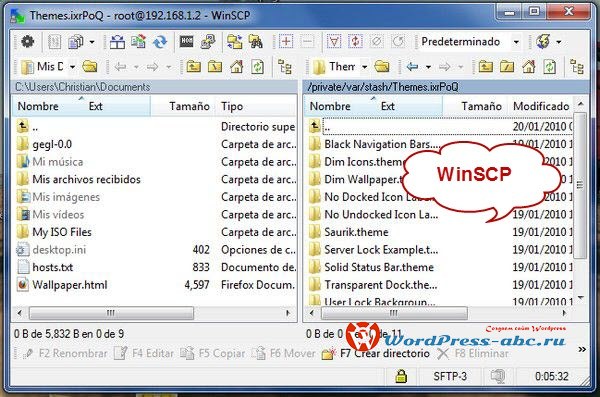Image resolution: width=600 pixels, height=397 pixels.
Task: Open Preferences gear icon in toolbar
Action: click(x=27, y=41)
